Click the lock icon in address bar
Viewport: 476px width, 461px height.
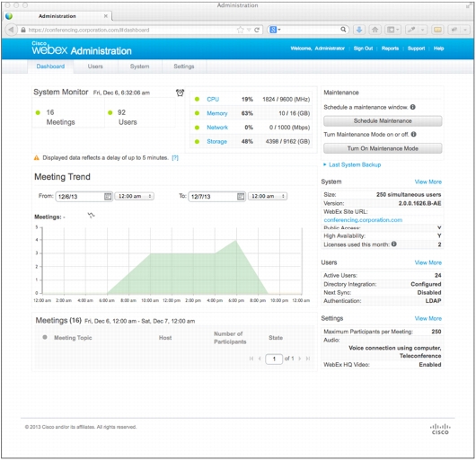[x=23, y=30]
